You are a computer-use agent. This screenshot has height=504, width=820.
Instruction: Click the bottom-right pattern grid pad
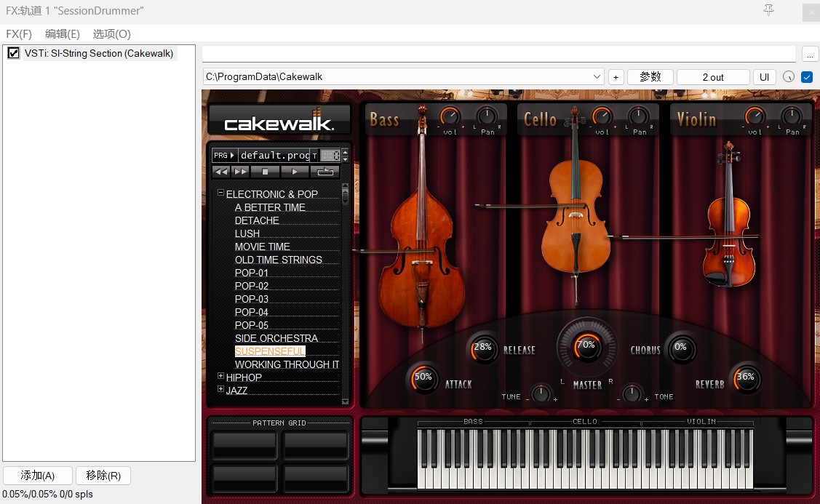[316, 479]
